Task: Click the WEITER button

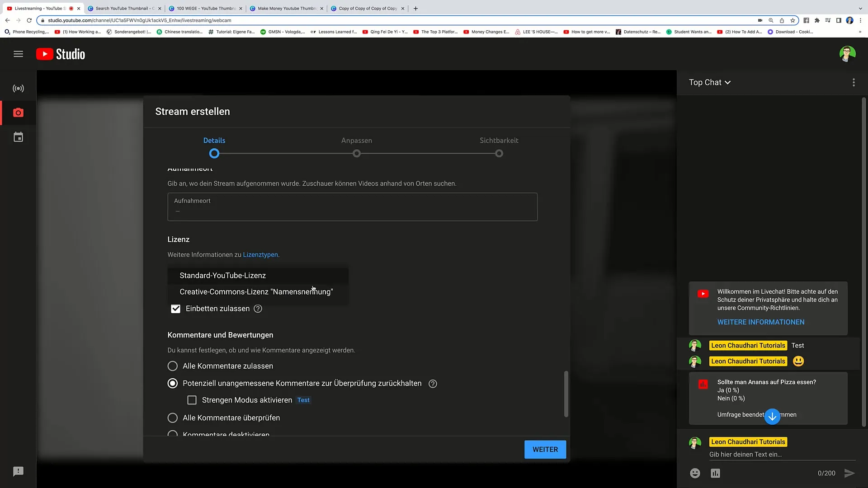Action: [x=545, y=450]
